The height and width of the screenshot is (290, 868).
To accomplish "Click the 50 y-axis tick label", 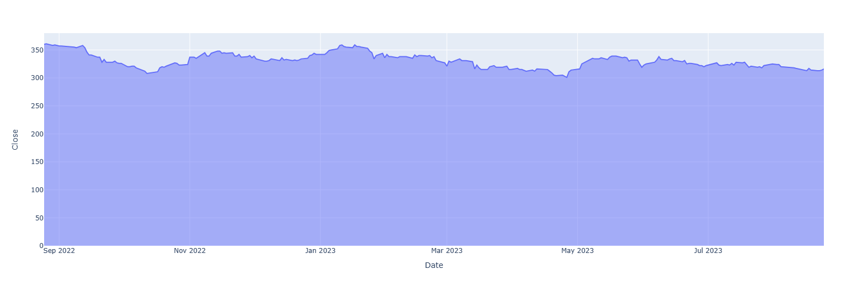I will (x=39, y=218).
